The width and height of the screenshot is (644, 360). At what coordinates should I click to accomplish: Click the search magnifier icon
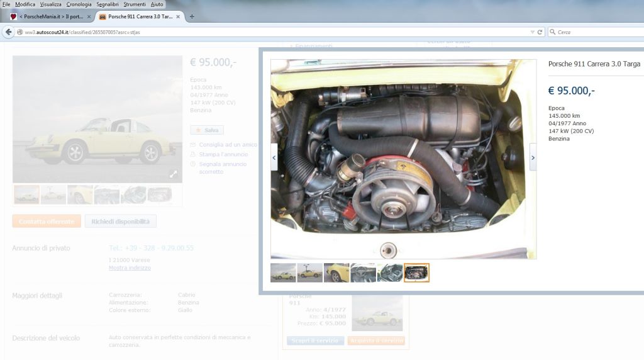click(552, 32)
